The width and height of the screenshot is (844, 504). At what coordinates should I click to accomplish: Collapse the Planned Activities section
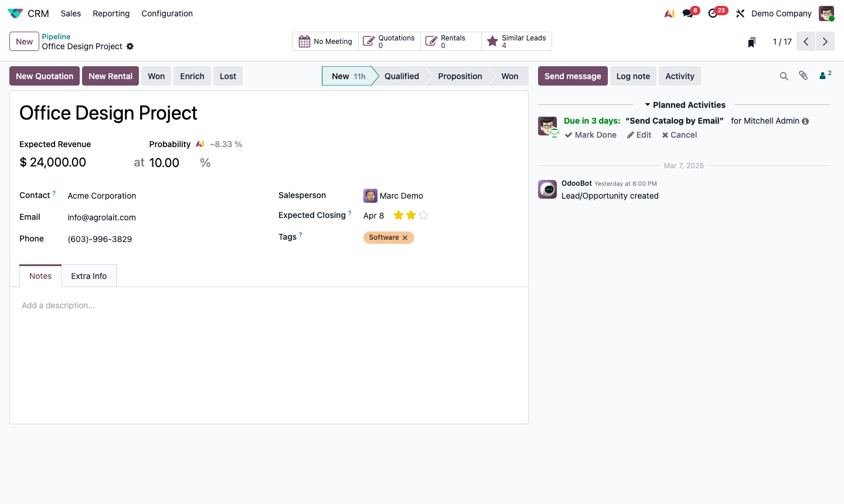(685, 105)
